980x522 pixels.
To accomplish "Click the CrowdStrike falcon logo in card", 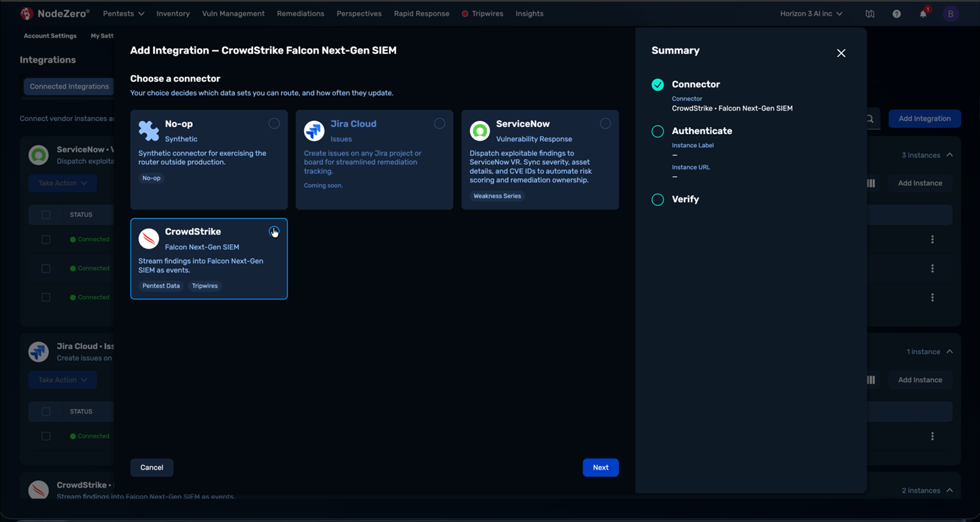I will point(148,239).
